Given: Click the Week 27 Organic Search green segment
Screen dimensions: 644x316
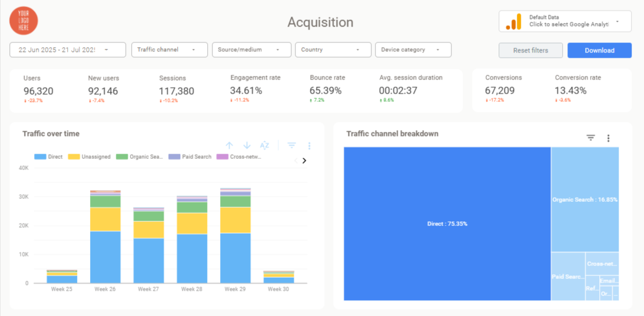Looking at the screenshot, I should [149, 217].
